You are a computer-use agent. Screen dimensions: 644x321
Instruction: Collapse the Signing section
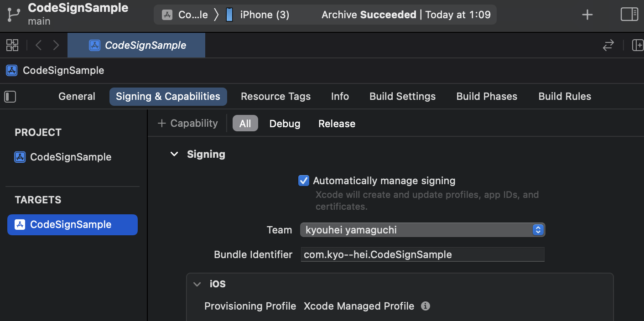[174, 154]
